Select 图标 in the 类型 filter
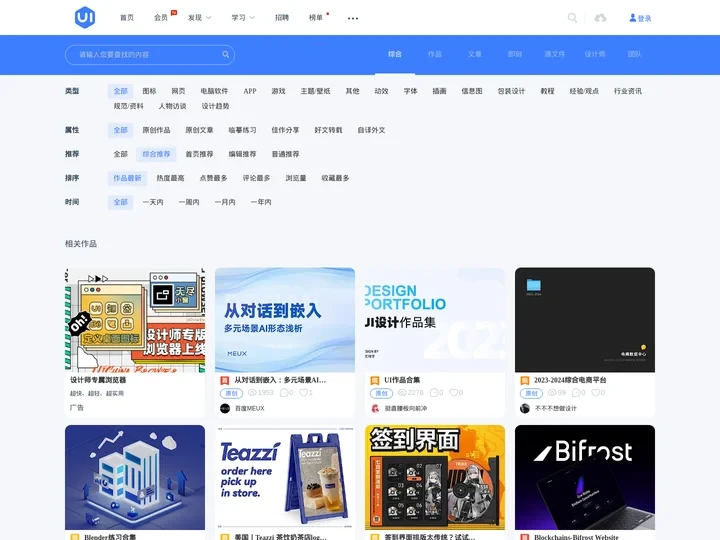Image resolution: width=720 pixels, height=540 pixels. click(149, 91)
